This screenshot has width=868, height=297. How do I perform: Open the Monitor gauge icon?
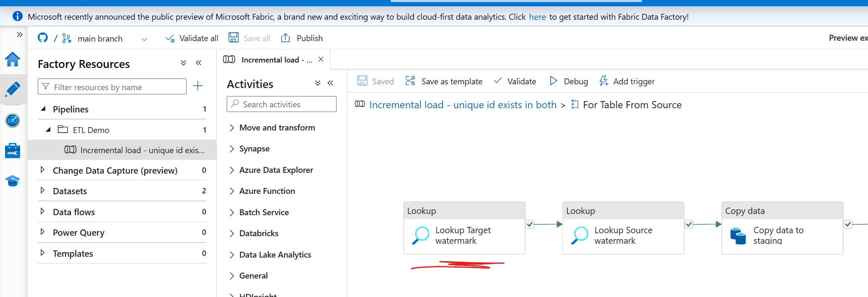(13, 120)
